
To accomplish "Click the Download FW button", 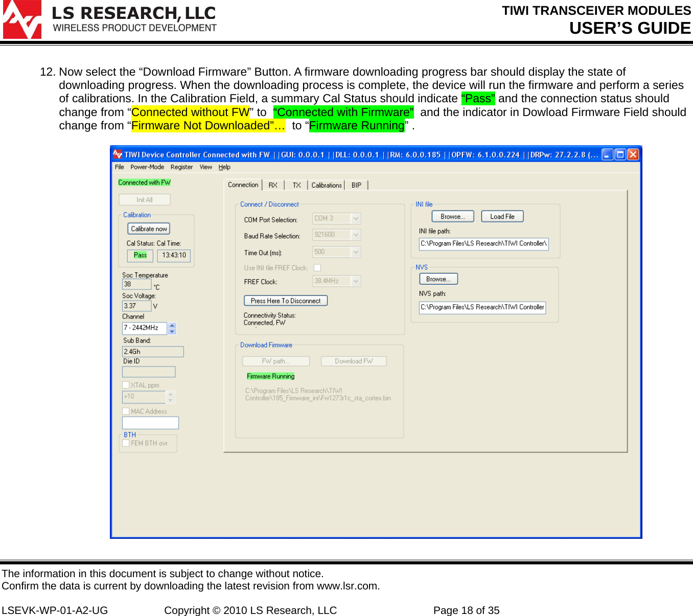I will 354,361.
